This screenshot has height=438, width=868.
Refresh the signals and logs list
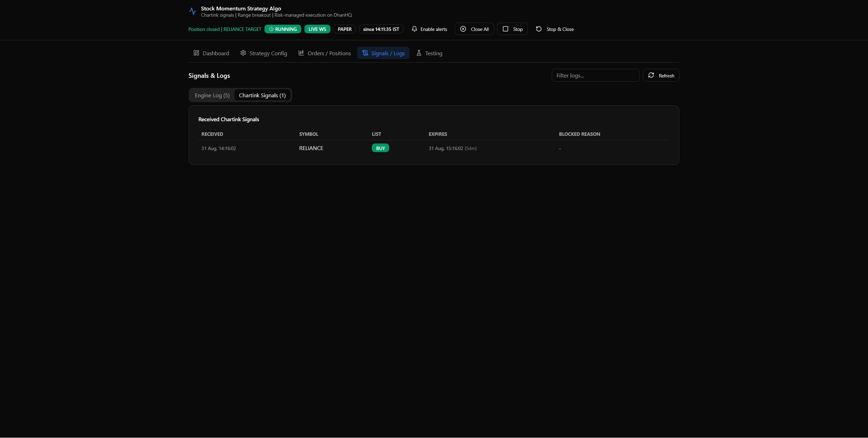pos(661,75)
